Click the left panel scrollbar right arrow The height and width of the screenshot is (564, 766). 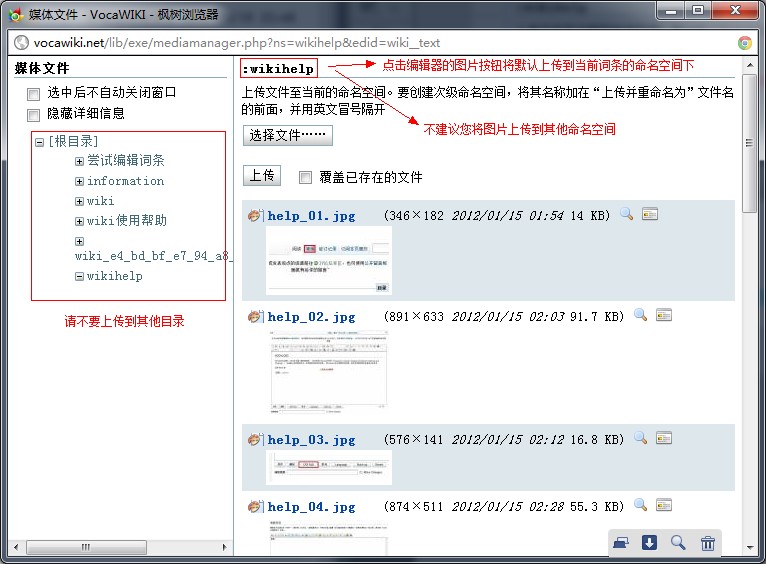point(224,547)
